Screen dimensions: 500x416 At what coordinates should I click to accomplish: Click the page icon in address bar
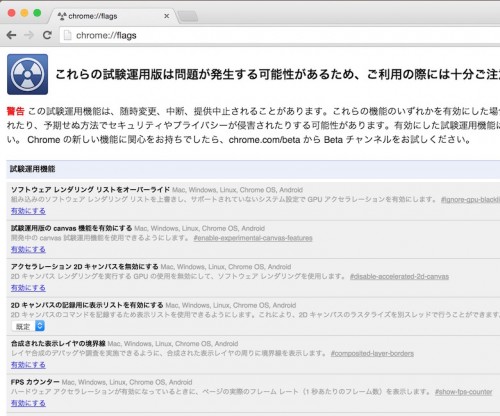click(x=67, y=35)
